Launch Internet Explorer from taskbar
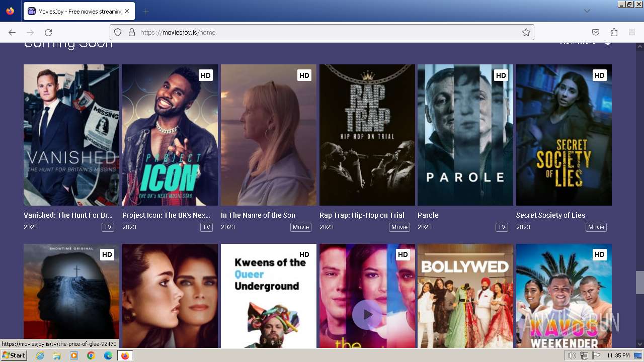The image size is (644, 362). (x=40, y=355)
